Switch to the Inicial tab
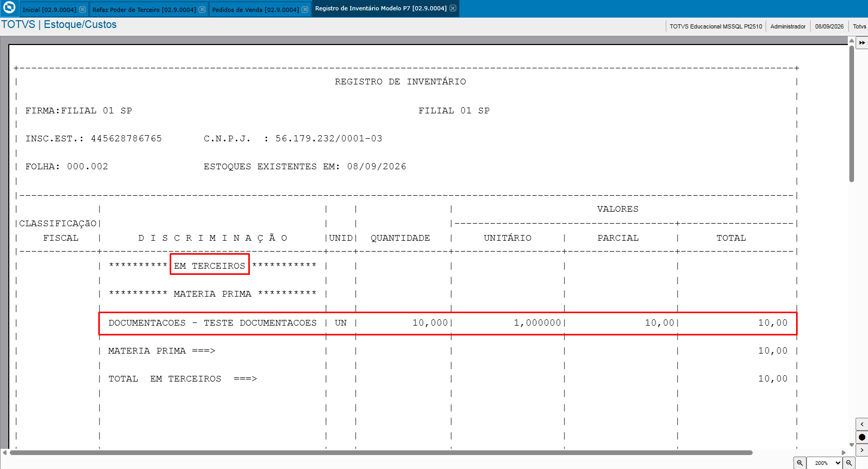This screenshot has height=469, width=868. tap(49, 10)
